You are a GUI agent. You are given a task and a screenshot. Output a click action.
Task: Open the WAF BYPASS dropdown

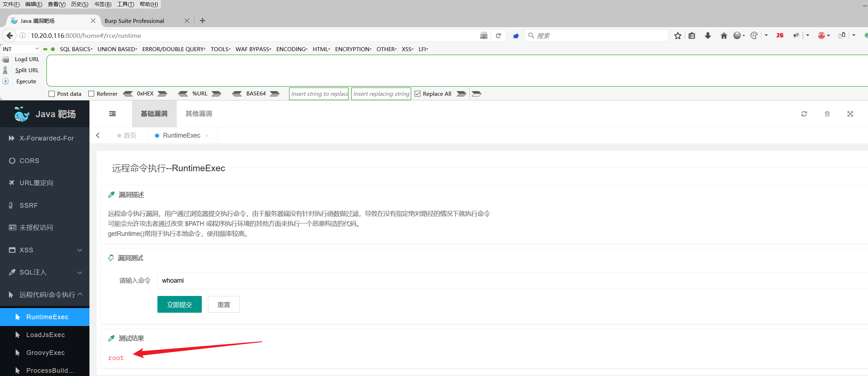[x=253, y=49]
